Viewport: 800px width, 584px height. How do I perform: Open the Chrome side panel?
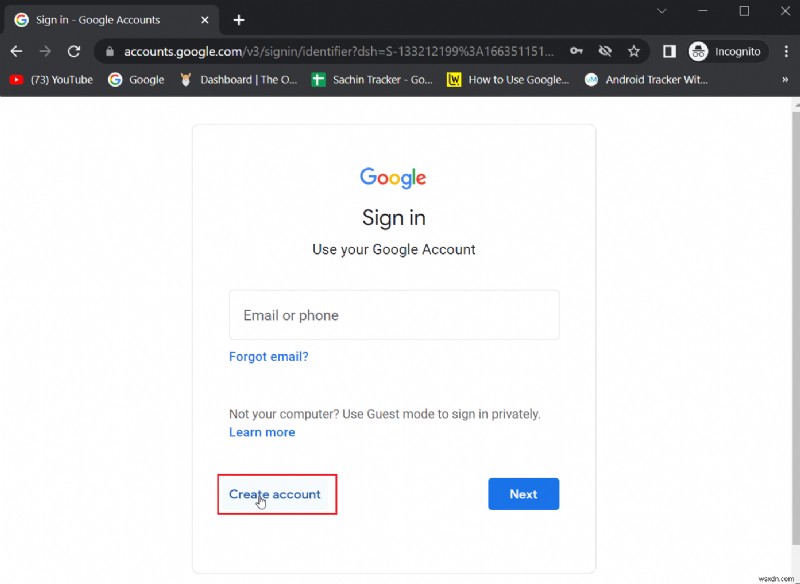click(668, 51)
